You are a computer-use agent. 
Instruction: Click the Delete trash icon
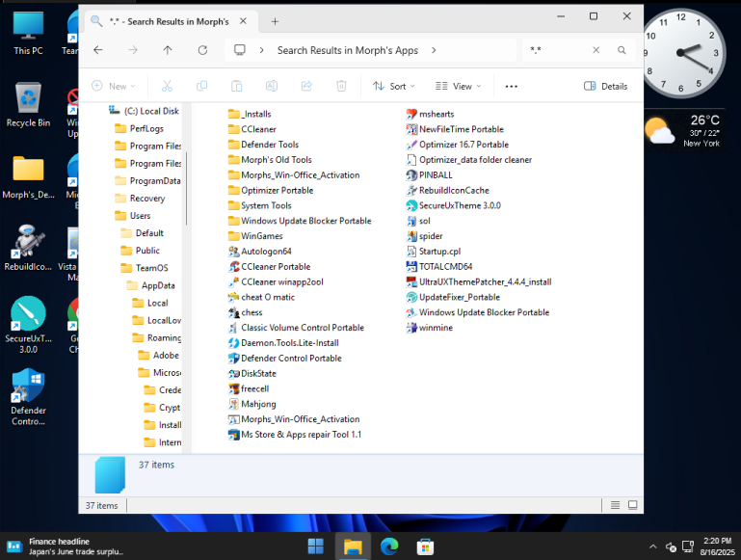click(x=341, y=86)
